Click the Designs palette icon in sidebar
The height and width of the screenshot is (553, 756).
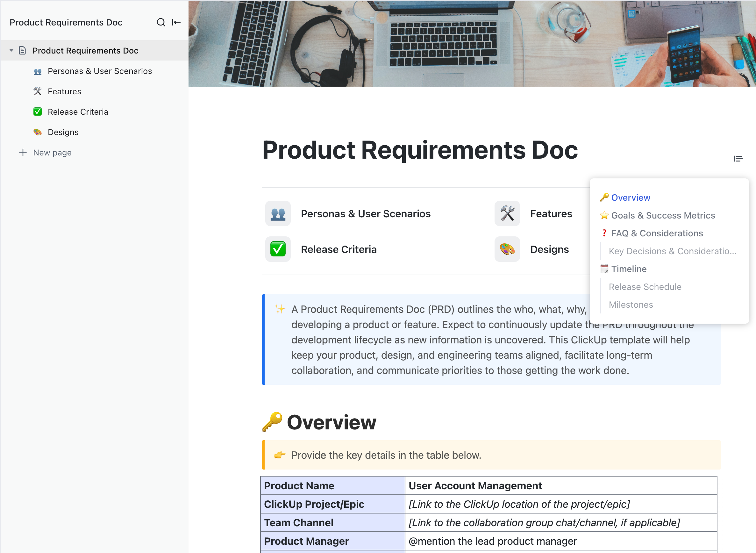pos(38,132)
